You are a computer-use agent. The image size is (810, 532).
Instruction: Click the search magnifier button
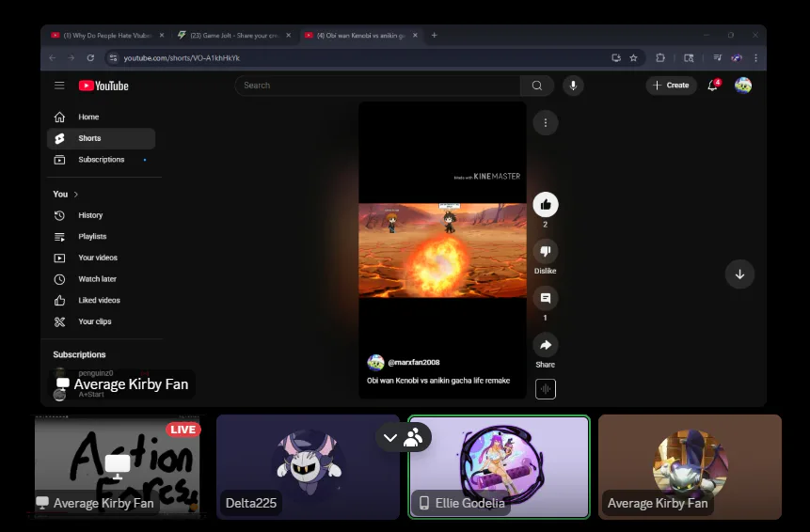(x=537, y=86)
